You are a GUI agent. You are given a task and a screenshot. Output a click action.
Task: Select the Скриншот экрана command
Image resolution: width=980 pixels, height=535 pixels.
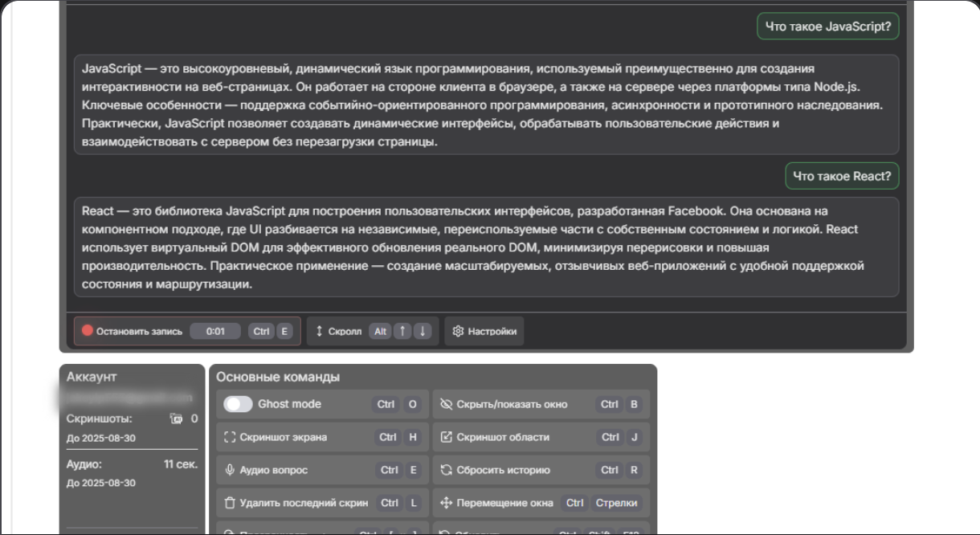point(321,437)
